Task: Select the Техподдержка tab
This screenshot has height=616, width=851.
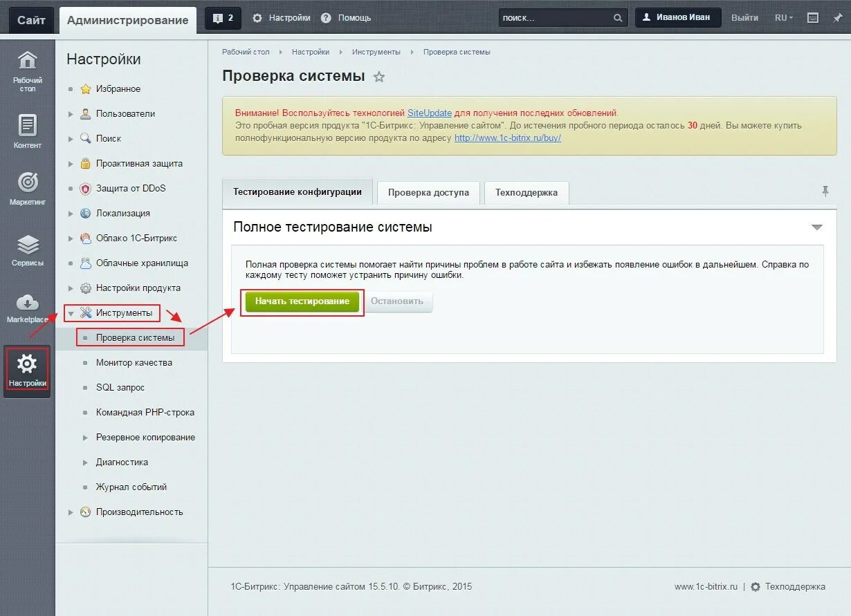Action: point(527,192)
